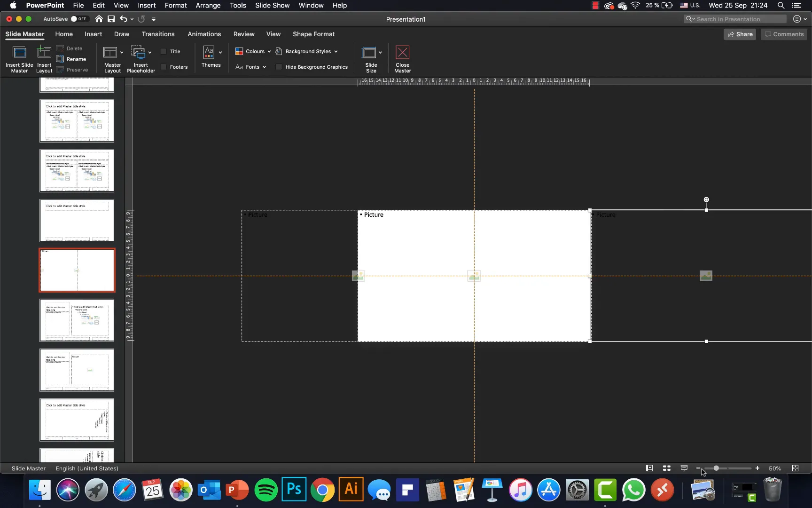Image resolution: width=812 pixels, height=508 pixels.
Task: Click Close Master icon
Action: [402, 52]
